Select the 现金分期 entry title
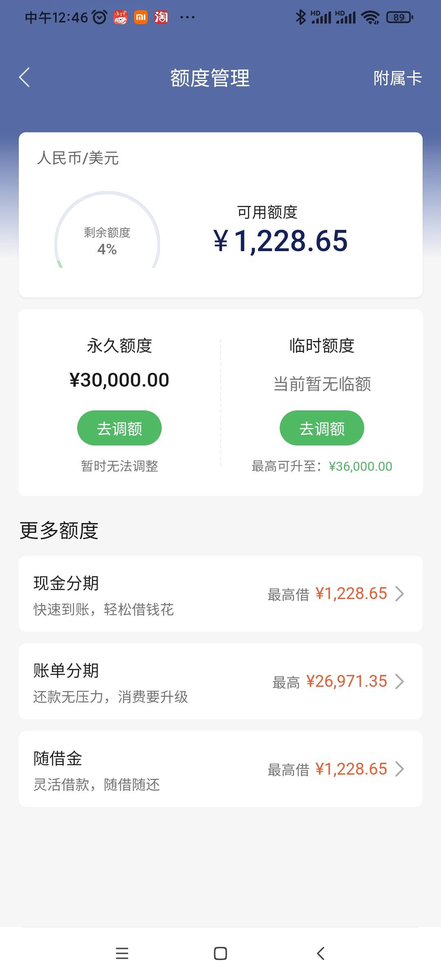This screenshot has width=441, height=980. pyautogui.click(x=66, y=583)
